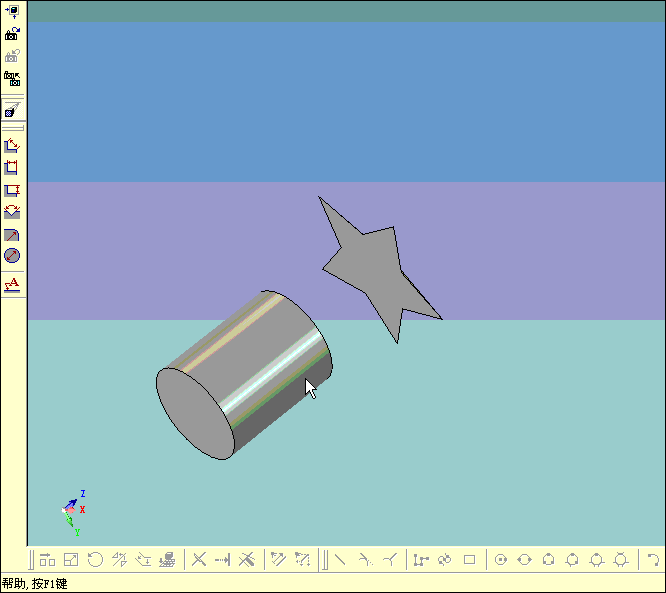
Task: Click the move/align shapes icon in bottom toolbar
Action: [x=47, y=560]
